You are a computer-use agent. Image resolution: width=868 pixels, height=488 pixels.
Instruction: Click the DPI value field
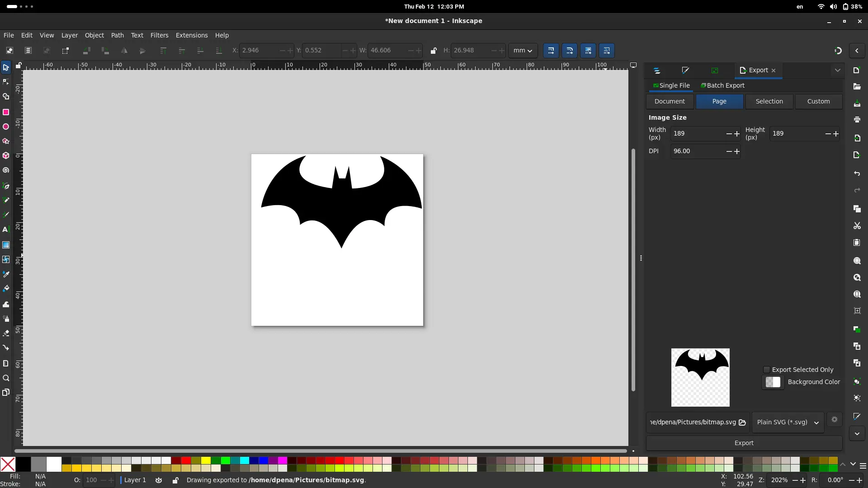coord(698,151)
